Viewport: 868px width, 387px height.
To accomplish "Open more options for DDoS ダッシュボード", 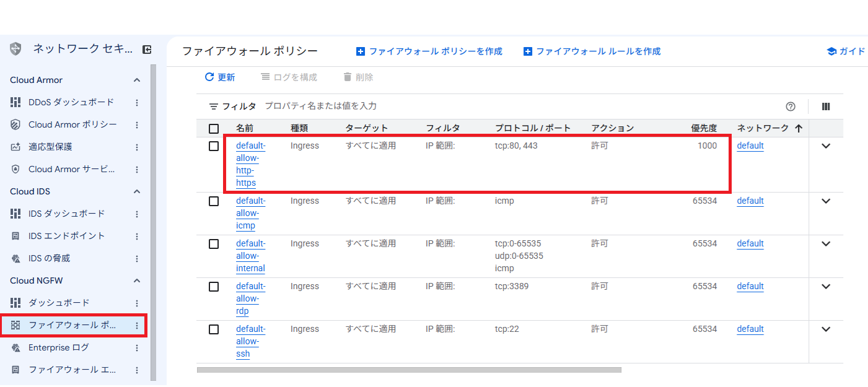I will coord(137,102).
